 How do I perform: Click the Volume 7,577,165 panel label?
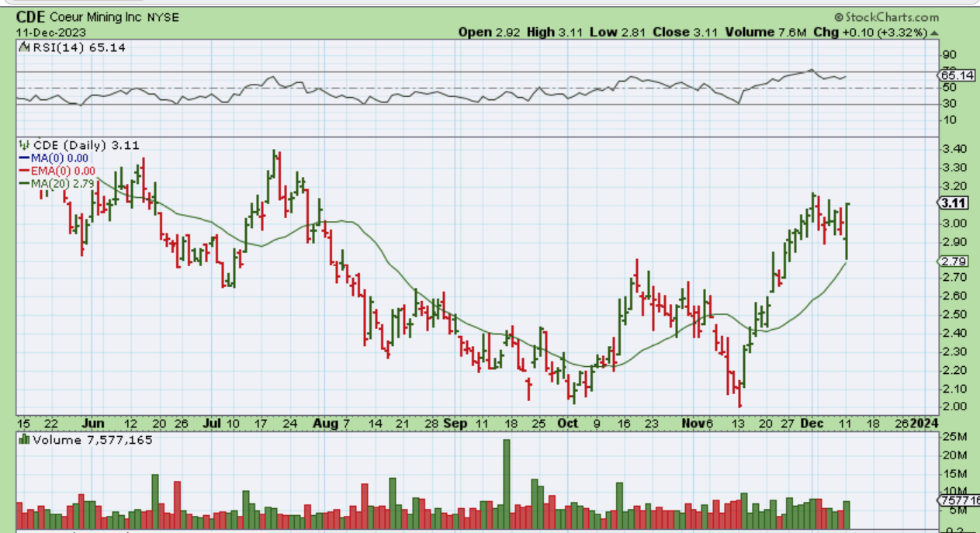click(92, 440)
